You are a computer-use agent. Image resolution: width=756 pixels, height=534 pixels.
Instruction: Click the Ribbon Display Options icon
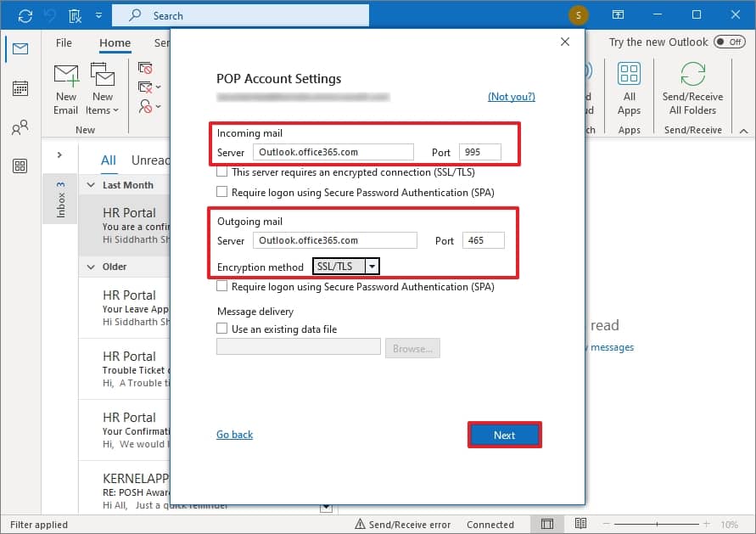tap(618, 15)
